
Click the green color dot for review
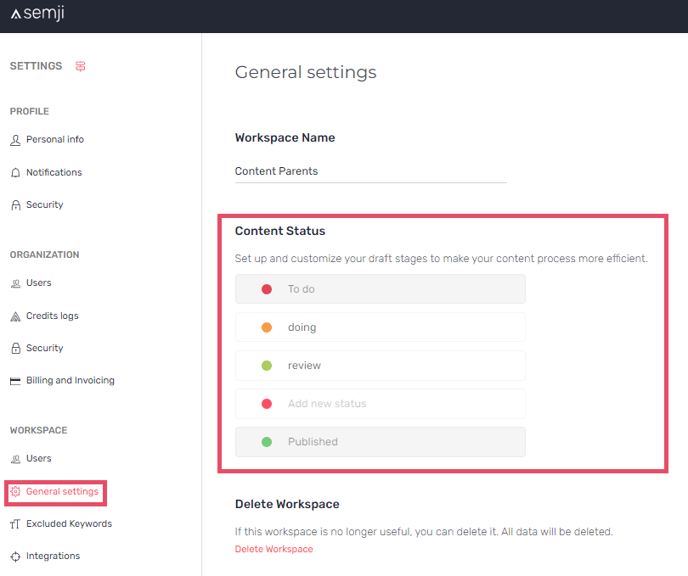tap(267, 365)
